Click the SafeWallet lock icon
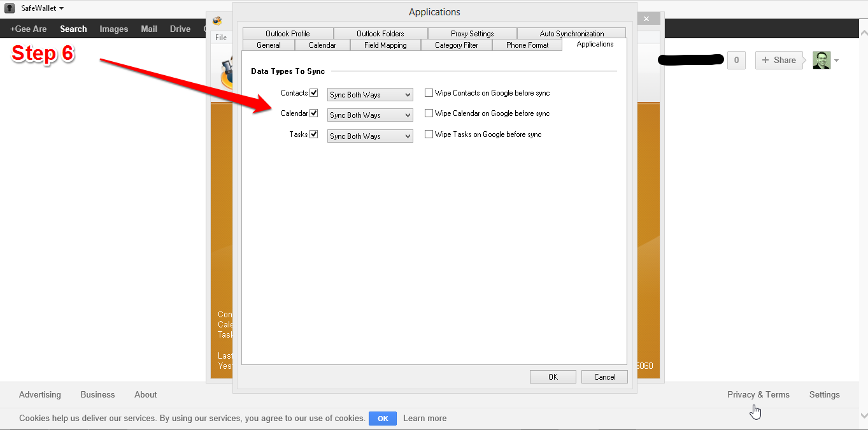The height and width of the screenshot is (430, 868). 10,8
